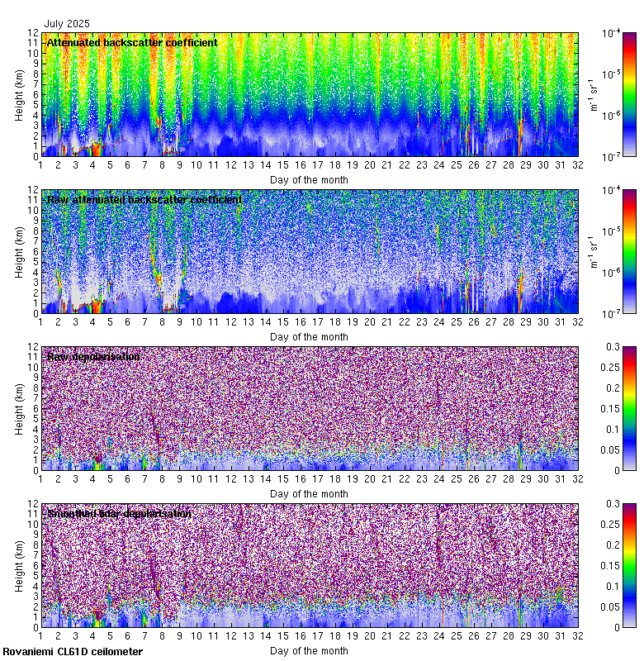This screenshot has height=661, width=644.
Task: Click "Day of the month" label under top panel
Action: (x=309, y=179)
